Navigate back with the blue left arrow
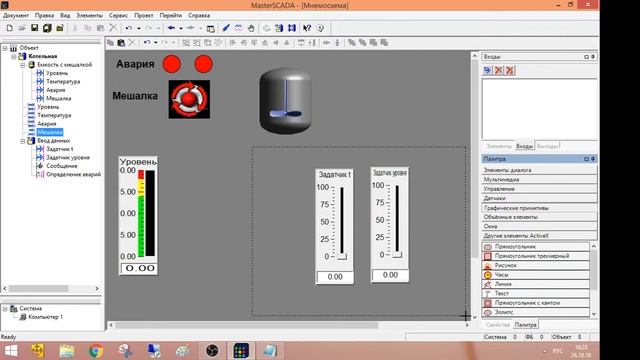The width and height of the screenshot is (640, 360). coord(171,28)
